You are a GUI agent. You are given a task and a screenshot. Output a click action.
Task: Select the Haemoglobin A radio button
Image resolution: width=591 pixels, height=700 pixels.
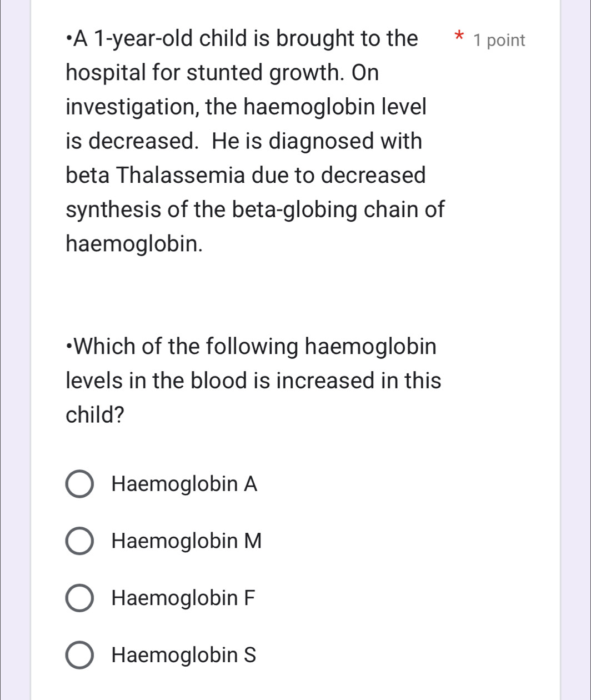pos(79,484)
